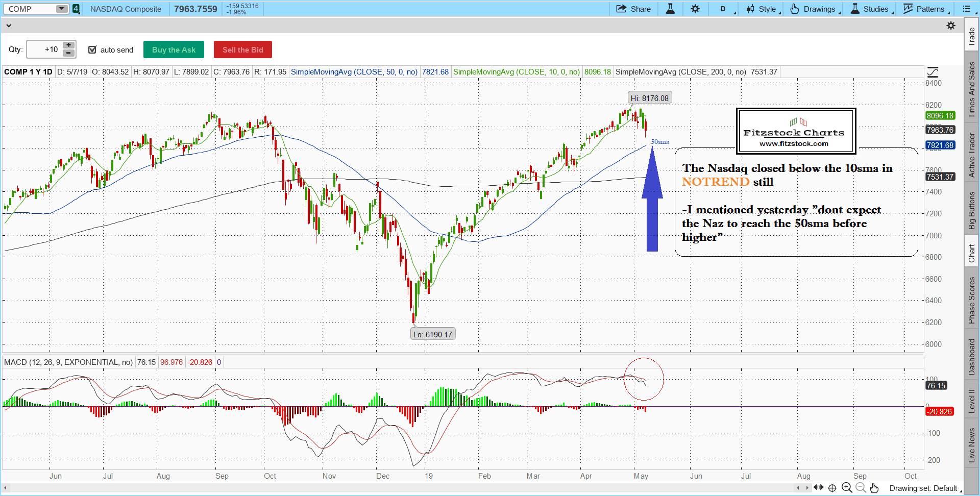Open the chart settings gear in top toolbar
This screenshot has height=496, width=980.
[695, 9]
